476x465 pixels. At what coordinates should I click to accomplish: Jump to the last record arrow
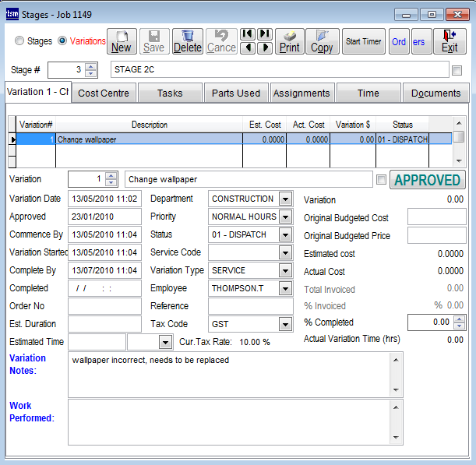(265, 33)
